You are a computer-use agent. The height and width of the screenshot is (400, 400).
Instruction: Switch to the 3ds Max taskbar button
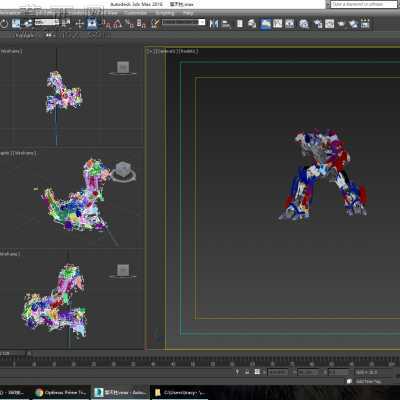pyautogui.click(x=121, y=393)
